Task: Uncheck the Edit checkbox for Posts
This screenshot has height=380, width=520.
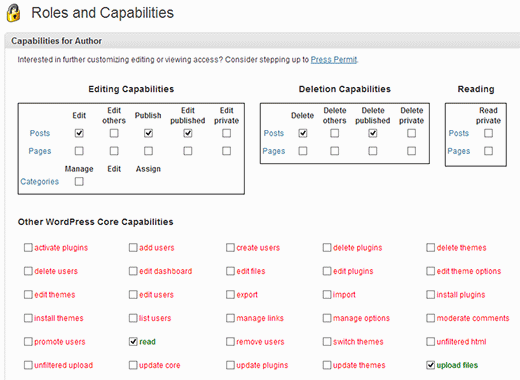Action: click(x=79, y=133)
